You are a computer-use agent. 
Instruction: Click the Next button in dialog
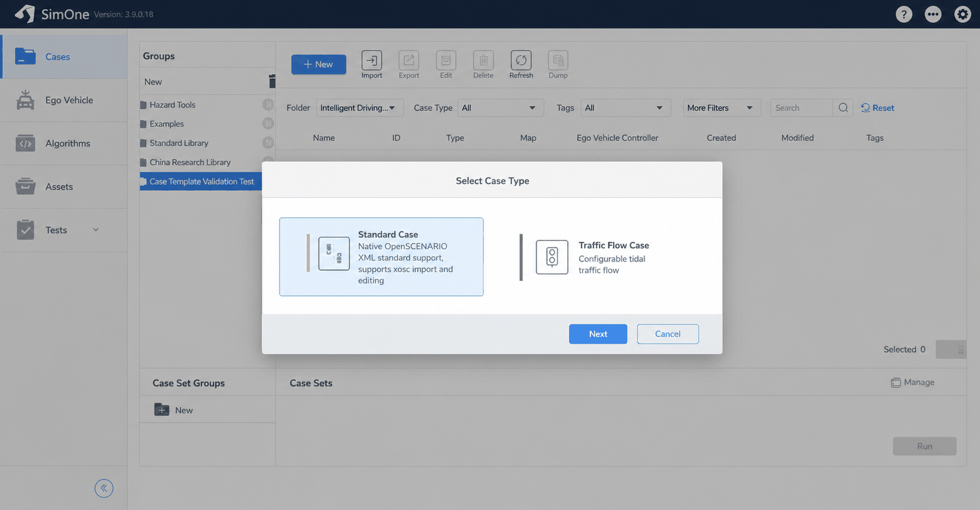(x=598, y=334)
